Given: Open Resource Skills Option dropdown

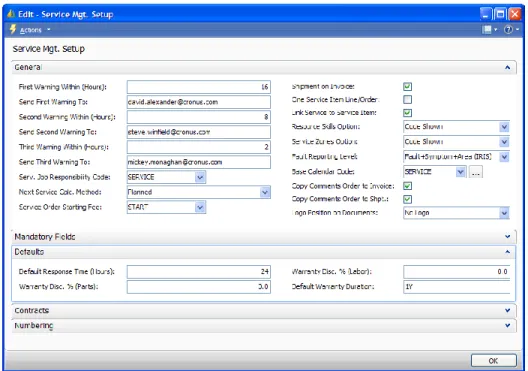Looking at the screenshot, I should 504,127.
